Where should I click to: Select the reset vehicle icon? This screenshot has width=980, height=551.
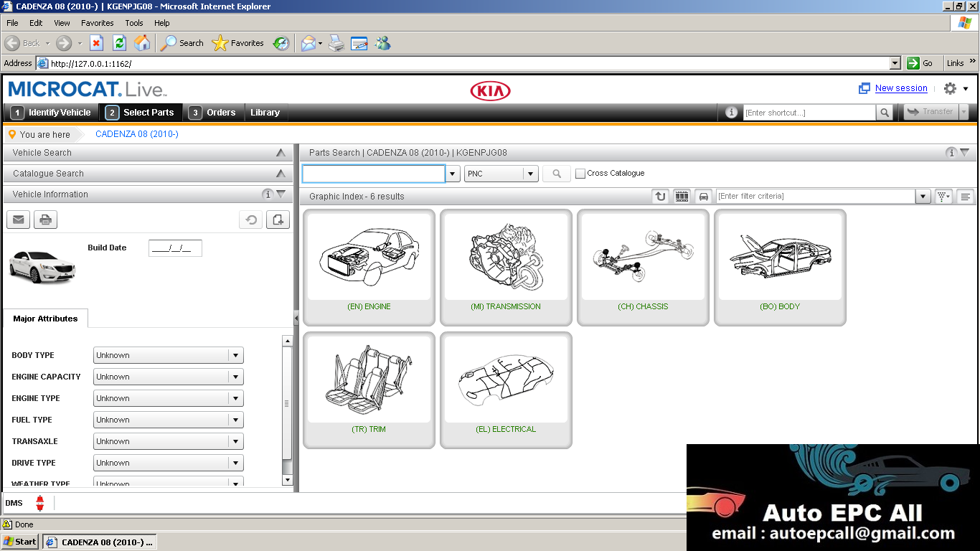250,220
